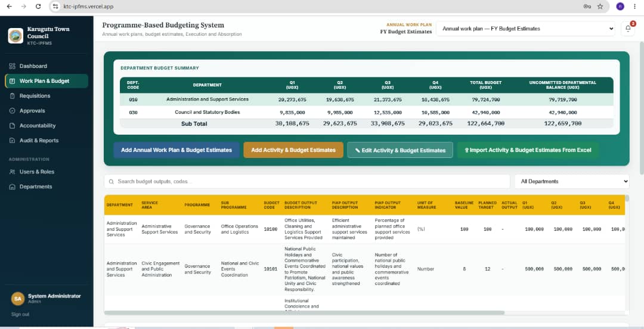Image resolution: width=644 pixels, height=329 pixels.
Task: Open the browser profile avatar
Action: tap(620, 6)
